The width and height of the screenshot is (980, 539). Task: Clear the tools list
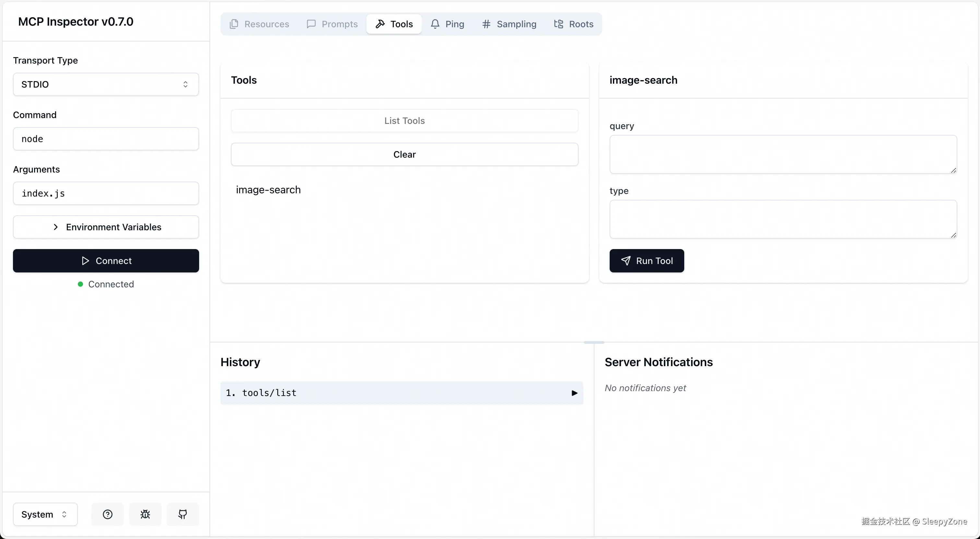[404, 154]
